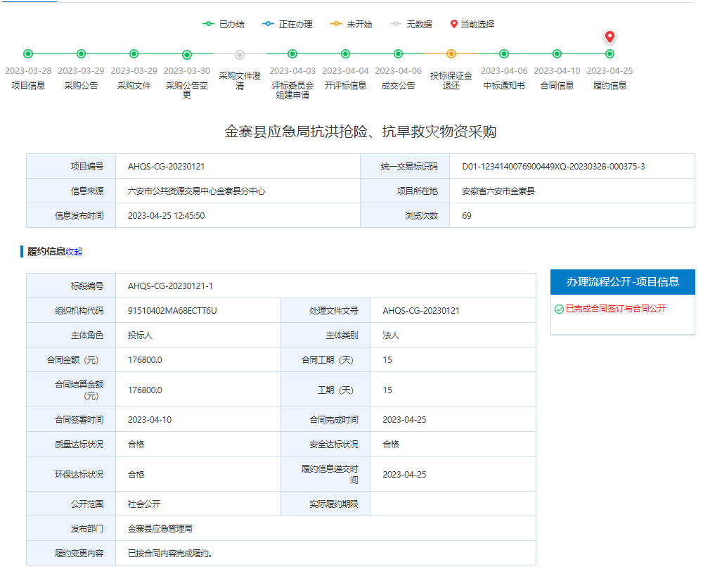Select the 成交公告 timeline node
The width and height of the screenshot is (703, 588).
pos(398,54)
